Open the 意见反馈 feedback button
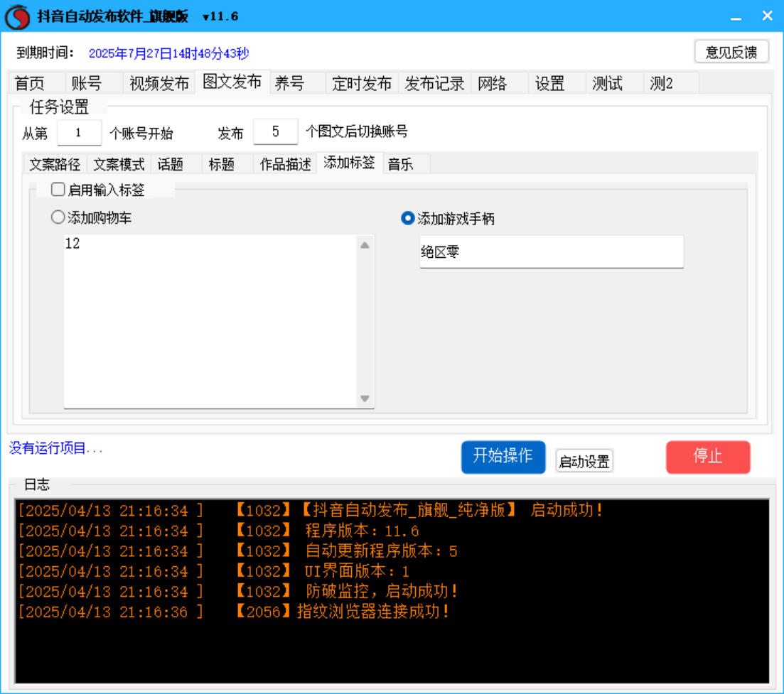 [x=731, y=51]
